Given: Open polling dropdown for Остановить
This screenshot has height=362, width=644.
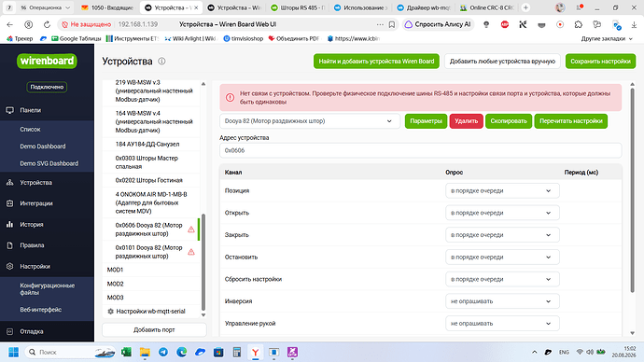Looking at the screenshot, I should pos(502,258).
